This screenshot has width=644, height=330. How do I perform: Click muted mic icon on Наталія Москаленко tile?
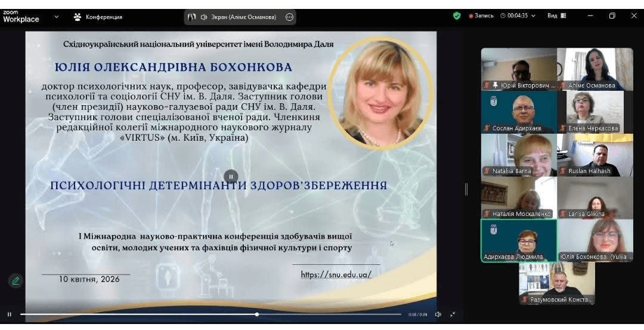click(x=487, y=214)
